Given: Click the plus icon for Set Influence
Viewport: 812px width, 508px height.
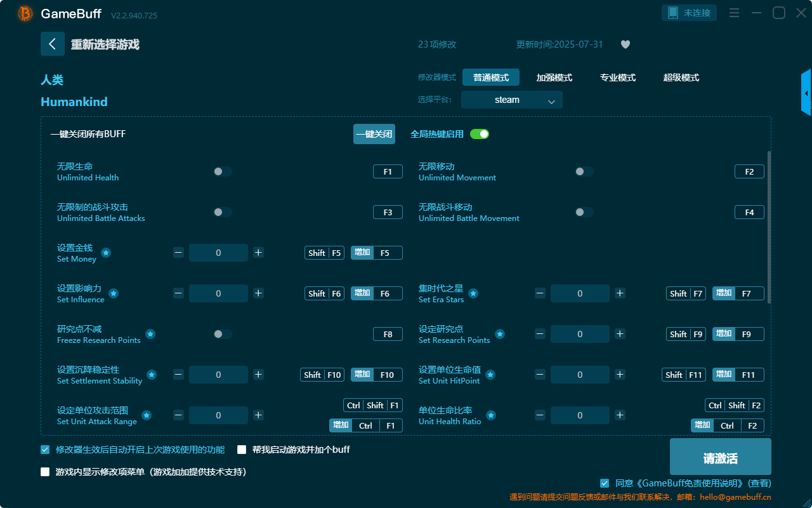Looking at the screenshot, I should pos(258,293).
